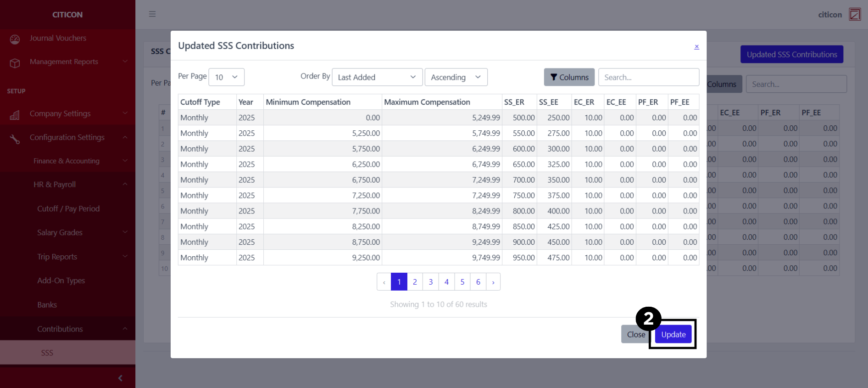868x388 pixels.
Task: Click the Configuration Settings wrench icon
Action: coord(15,139)
